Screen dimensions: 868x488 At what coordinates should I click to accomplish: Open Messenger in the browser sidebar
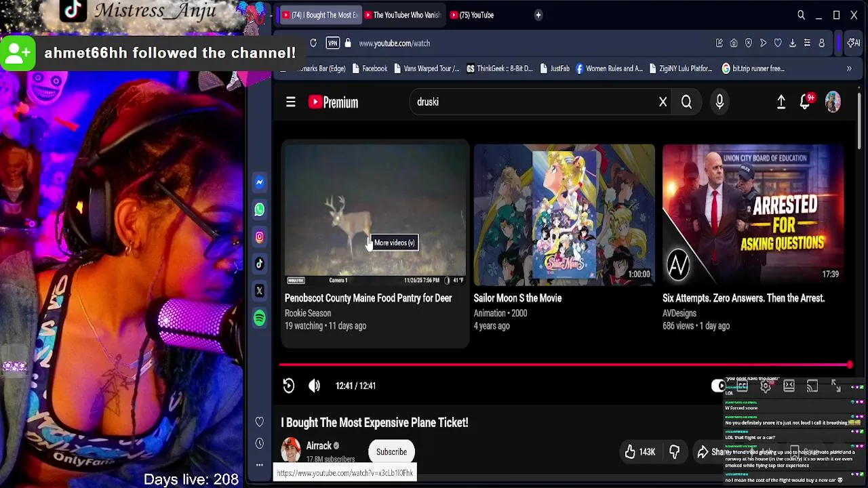coord(259,182)
